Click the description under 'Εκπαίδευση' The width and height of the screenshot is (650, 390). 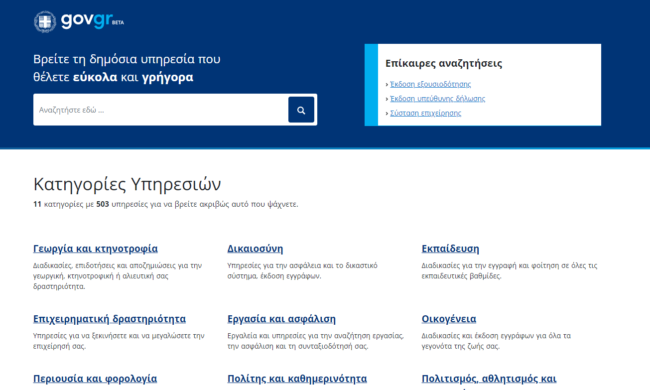pos(509,270)
